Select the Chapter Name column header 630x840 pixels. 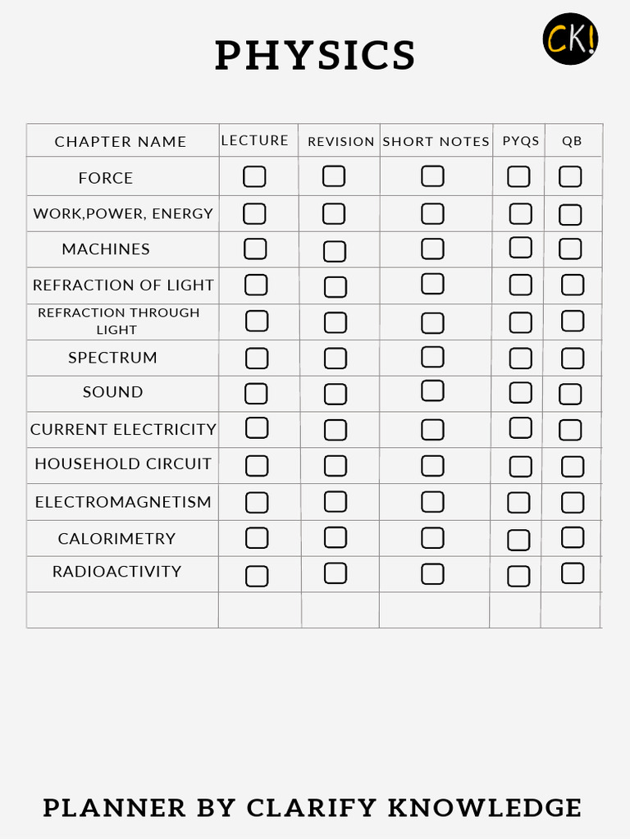(121, 141)
